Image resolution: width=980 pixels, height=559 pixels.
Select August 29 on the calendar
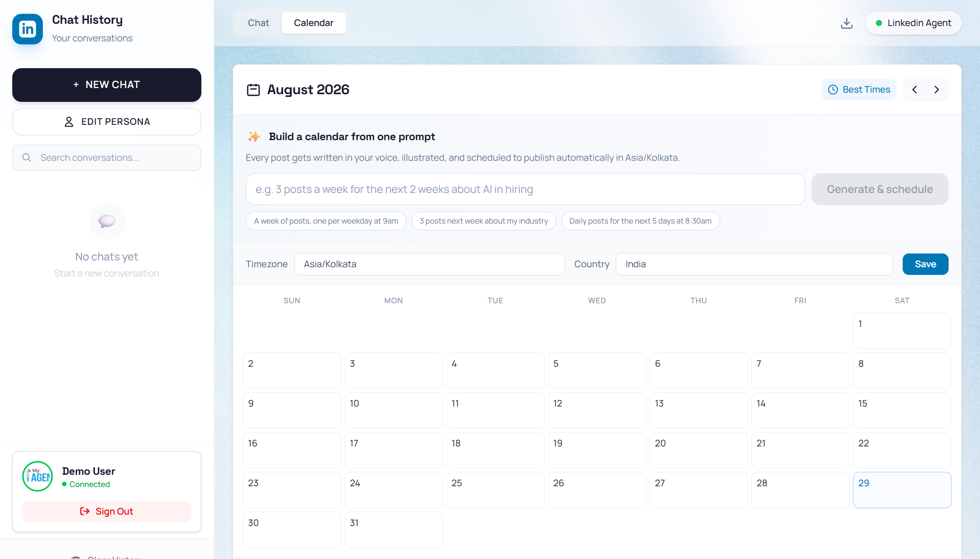[902, 490]
